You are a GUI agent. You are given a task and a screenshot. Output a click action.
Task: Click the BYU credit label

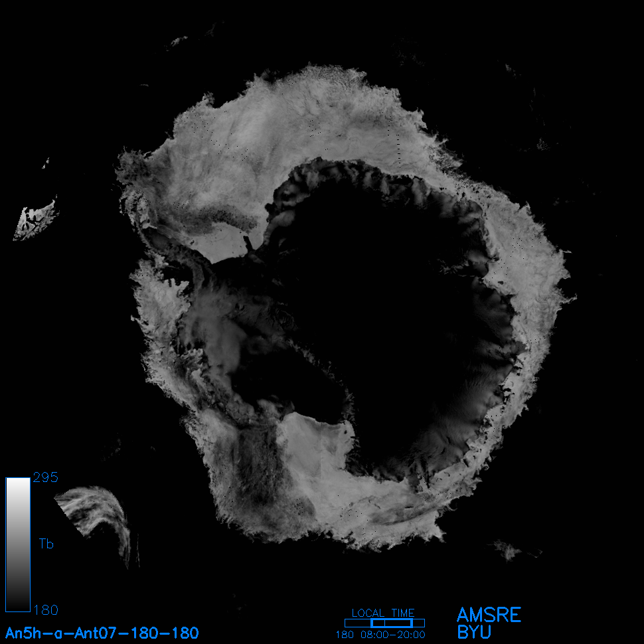click(474, 632)
